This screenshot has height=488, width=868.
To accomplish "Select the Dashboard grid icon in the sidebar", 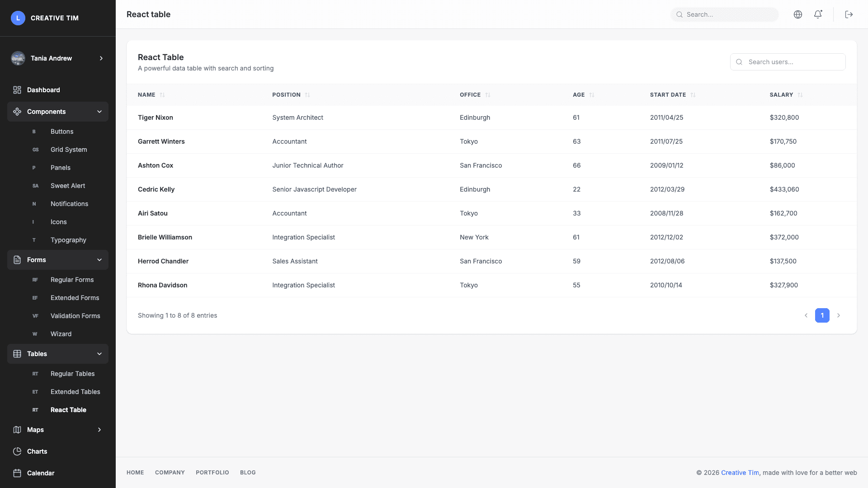I will (x=17, y=89).
